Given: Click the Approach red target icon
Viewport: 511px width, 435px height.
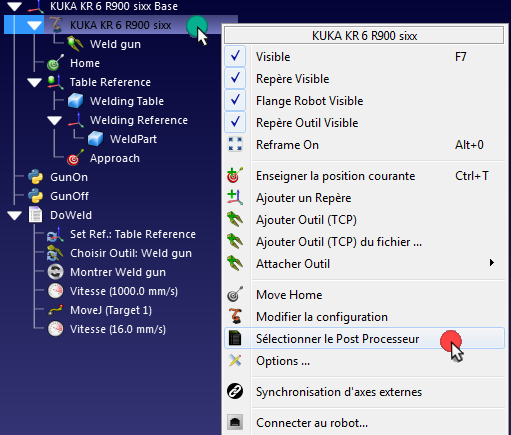Looking at the screenshot, I should click(x=75, y=158).
